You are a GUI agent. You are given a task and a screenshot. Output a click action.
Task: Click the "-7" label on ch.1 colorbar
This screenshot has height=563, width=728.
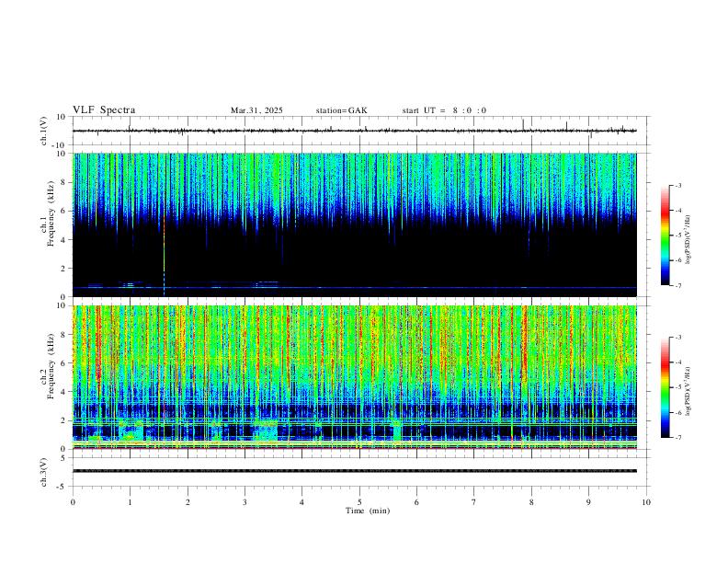click(678, 285)
